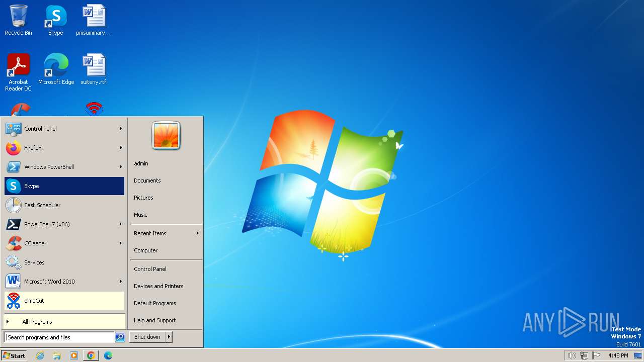This screenshot has width=644, height=362.
Task: Open Google Chrome from the taskbar
Action: coord(91,355)
